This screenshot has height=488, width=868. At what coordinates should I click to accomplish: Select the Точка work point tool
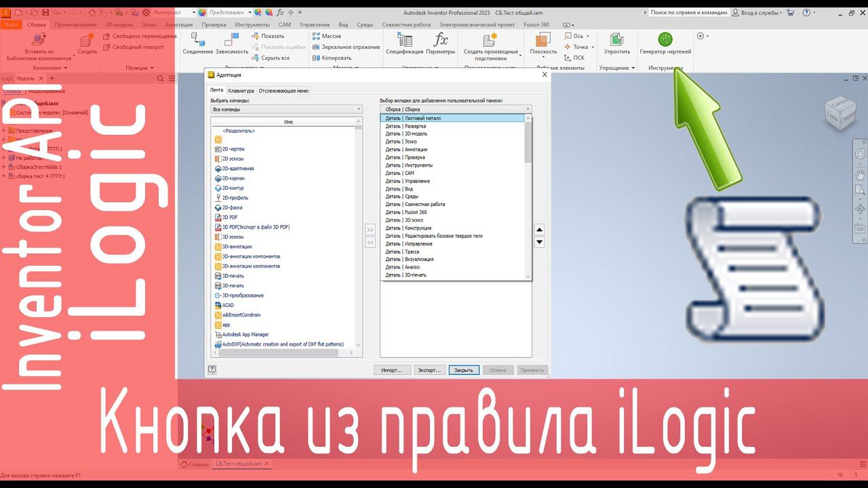click(578, 47)
